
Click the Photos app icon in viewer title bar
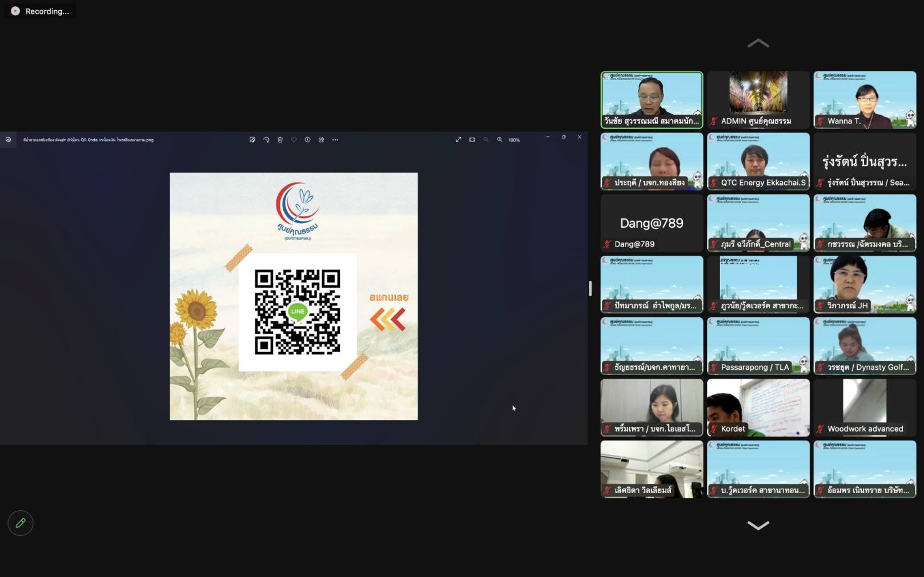pos(8,139)
